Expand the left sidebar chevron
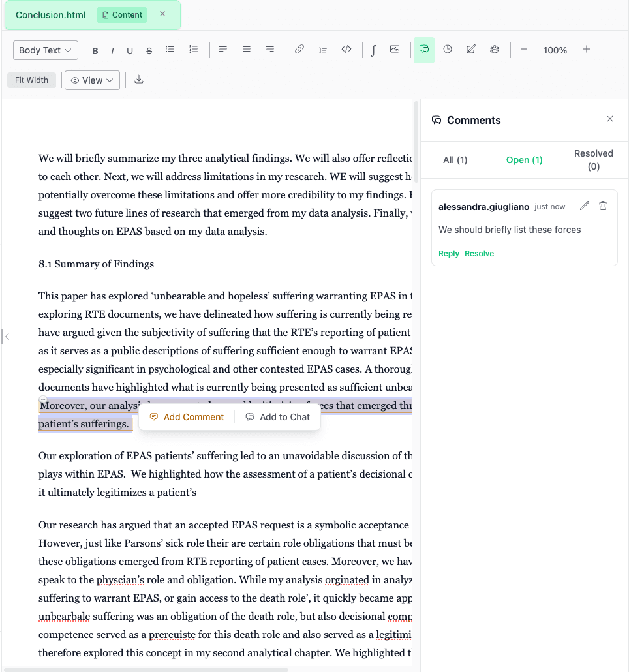This screenshot has height=672, width=629. 7,337
